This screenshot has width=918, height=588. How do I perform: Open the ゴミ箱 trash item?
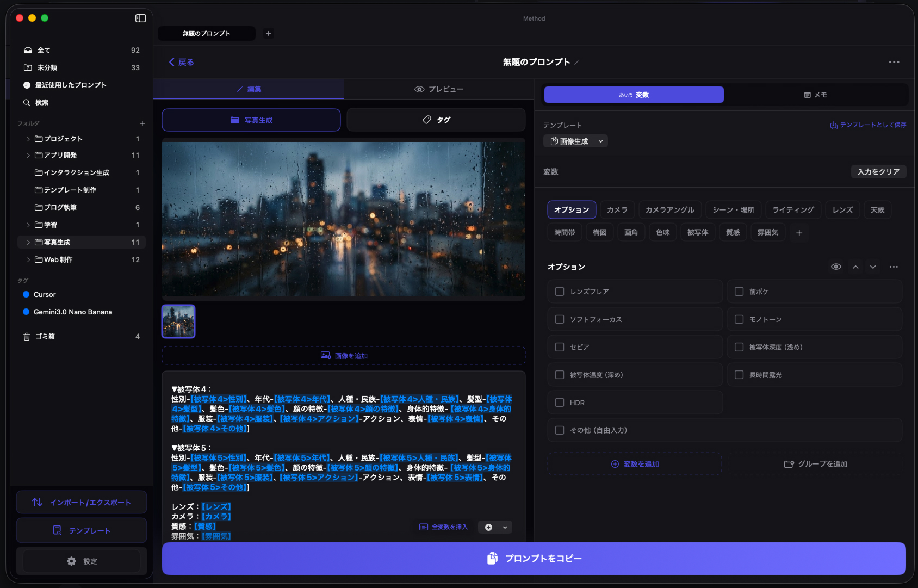[x=45, y=337]
